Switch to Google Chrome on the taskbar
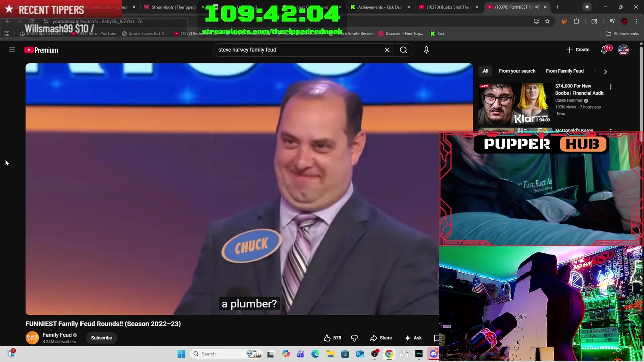The height and width of the screenshot is (362, 644). coord(389,354)
